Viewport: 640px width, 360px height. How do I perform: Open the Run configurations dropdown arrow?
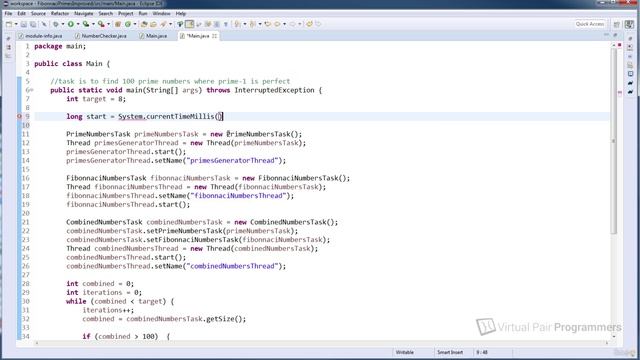tap(78, 24)
